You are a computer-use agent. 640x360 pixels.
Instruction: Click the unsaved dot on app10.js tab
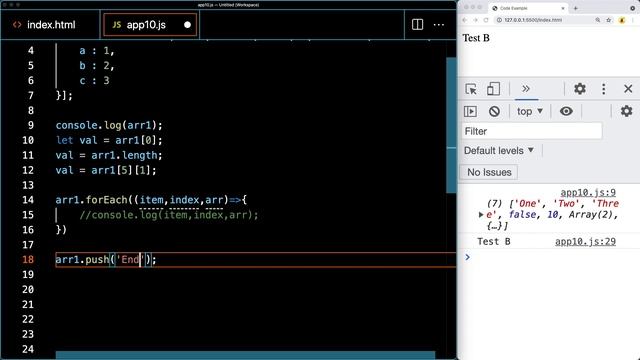click(187, 25)
